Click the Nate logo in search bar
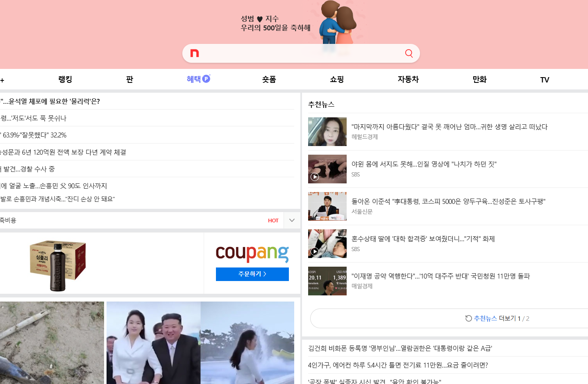Viewport: 588px width, 384px height. click(x=195, y=53)
